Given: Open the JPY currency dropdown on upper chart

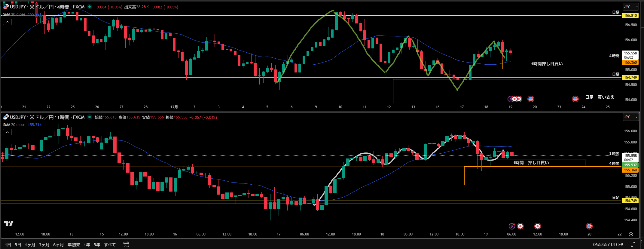Looking at the screenshot, I should pos(630,7).
